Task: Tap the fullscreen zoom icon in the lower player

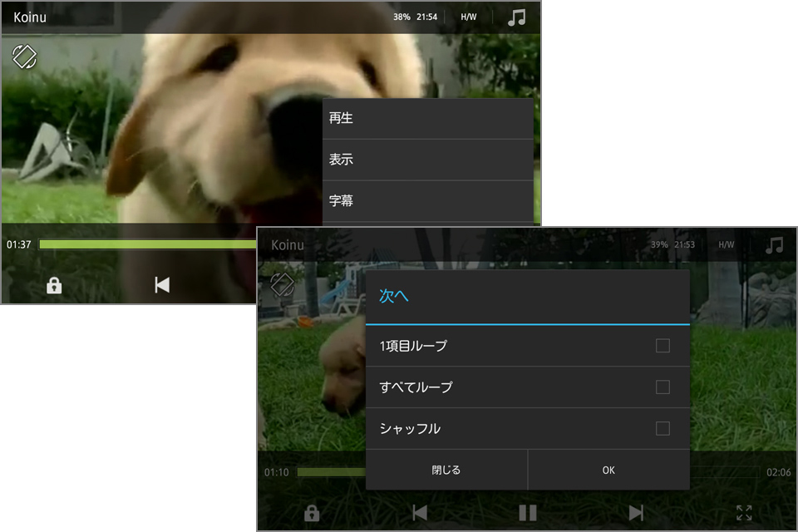Action: (x=744, y=513)
